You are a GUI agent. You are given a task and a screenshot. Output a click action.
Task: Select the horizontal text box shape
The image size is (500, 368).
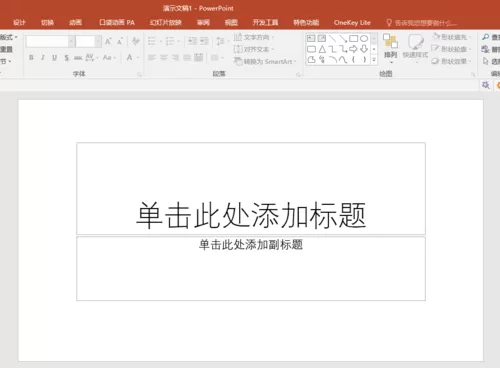pyautogui.click(x=311, y=38)
